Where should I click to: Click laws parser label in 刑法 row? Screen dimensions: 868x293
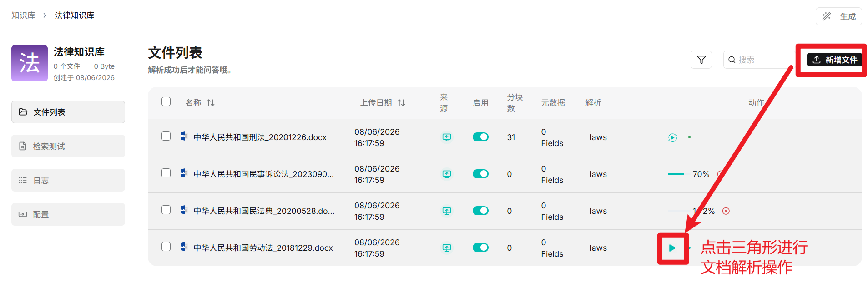point(598,137)
